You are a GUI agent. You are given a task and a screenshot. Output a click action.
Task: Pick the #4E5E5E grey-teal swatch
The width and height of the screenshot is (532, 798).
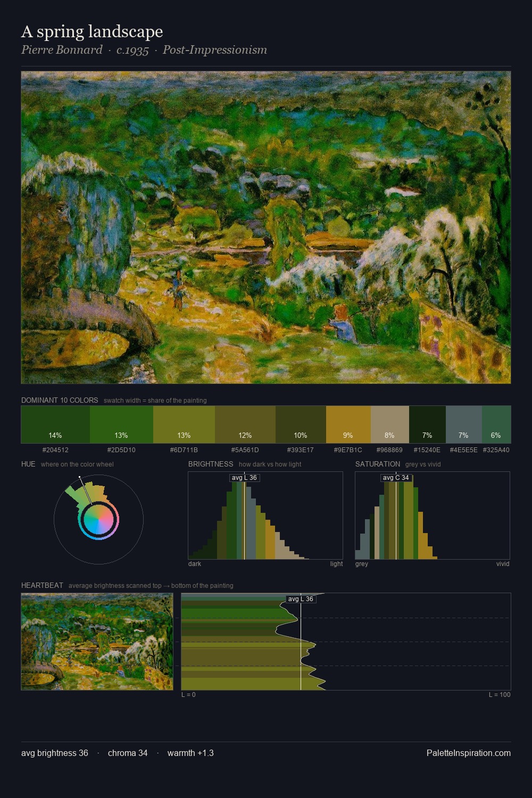pos(463,425)
